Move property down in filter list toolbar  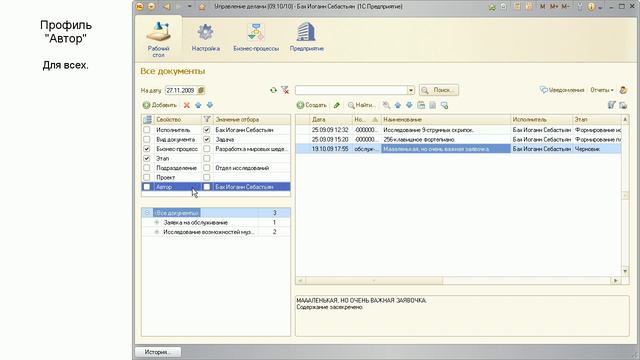click(210, 105)
